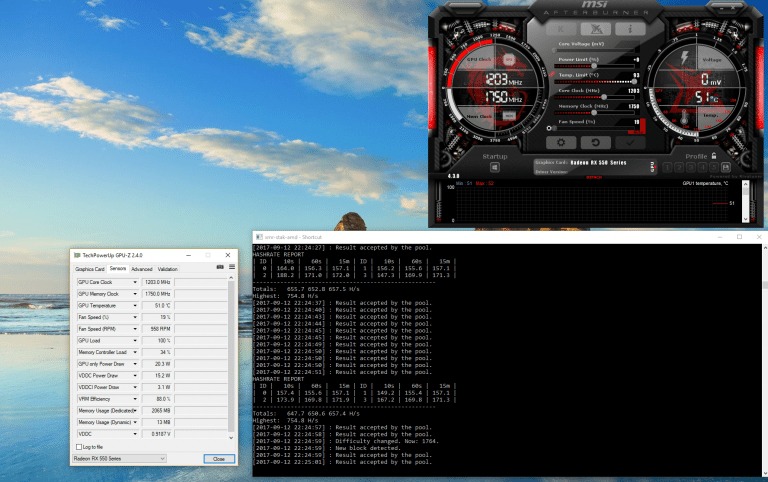
Task: Enable Log to file checkbox
Action: (x=80, y=447)
